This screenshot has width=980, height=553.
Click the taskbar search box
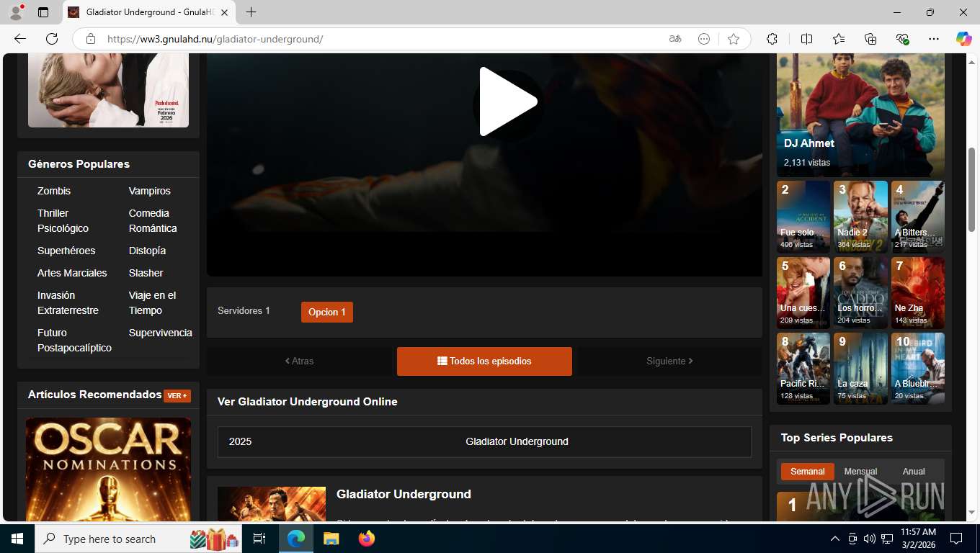click(x=140, y=539)
